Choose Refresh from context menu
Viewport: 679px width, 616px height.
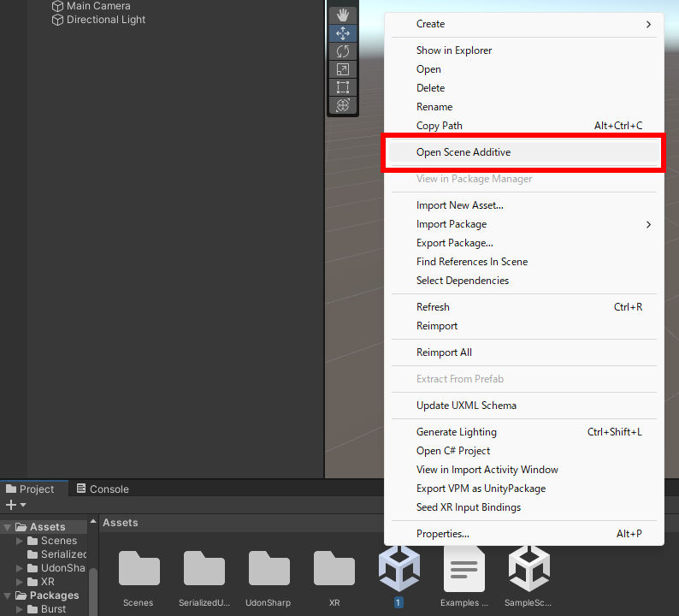point(524,307)
